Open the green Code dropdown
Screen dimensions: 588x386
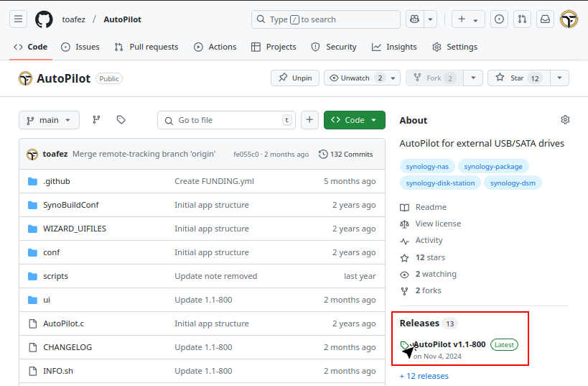[354, 120]
